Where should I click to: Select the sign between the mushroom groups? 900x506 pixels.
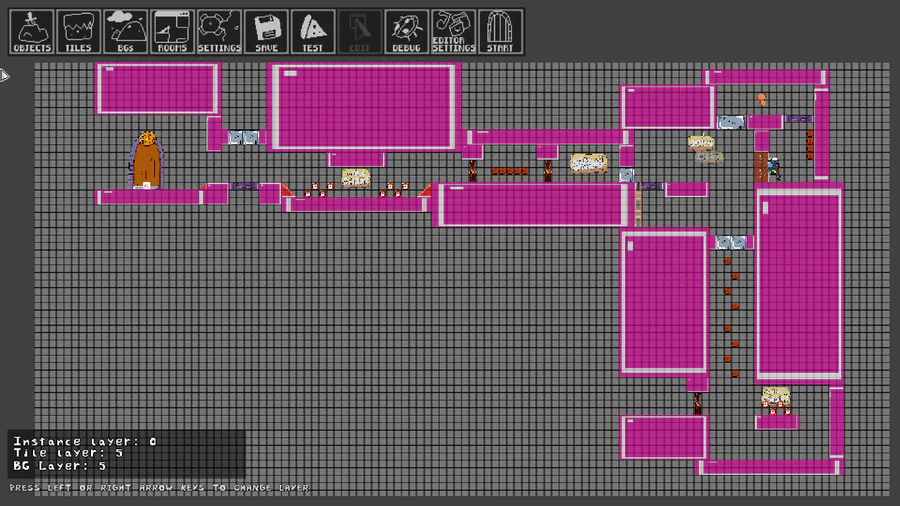click(356, 177)
